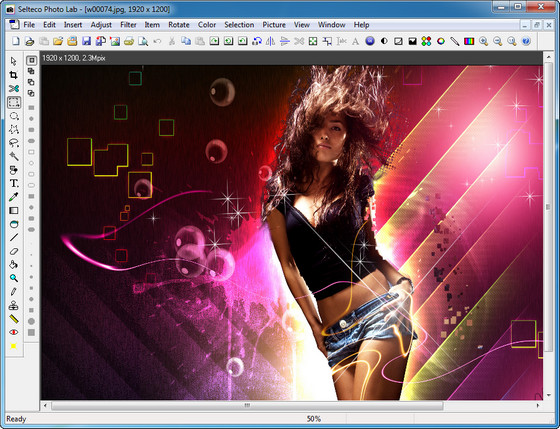Toggle the new selection mode button
This screenshot has height=429, width=560.
(31, 60)
